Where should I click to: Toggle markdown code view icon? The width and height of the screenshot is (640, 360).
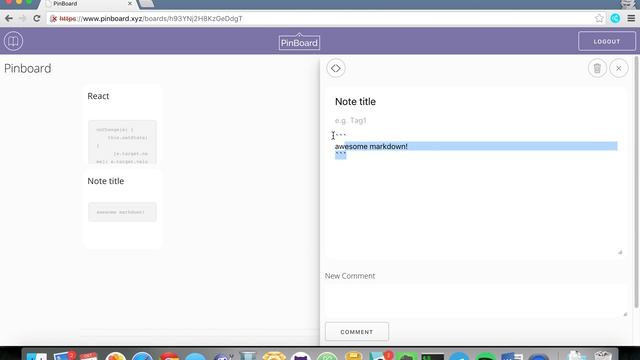click(336, 68)
